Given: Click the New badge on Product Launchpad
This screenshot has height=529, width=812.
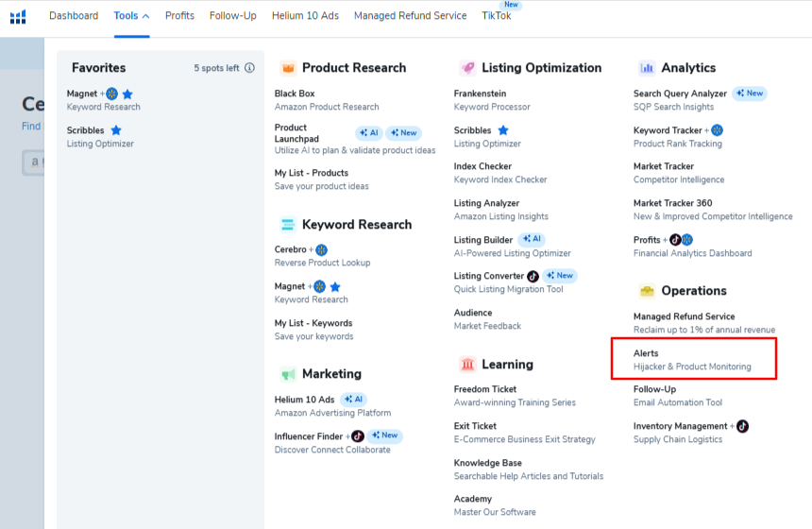Looking at the screenshot, I should 404,132.
